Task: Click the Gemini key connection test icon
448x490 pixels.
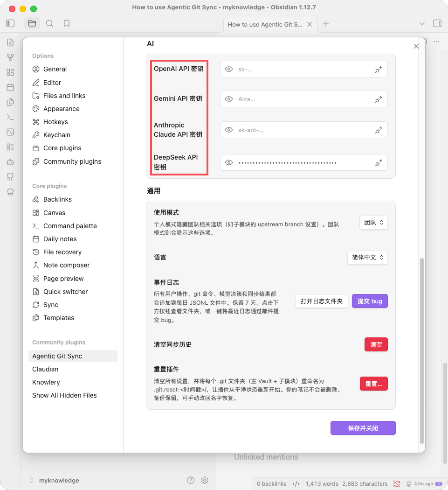Action: (x=379, y=99)
